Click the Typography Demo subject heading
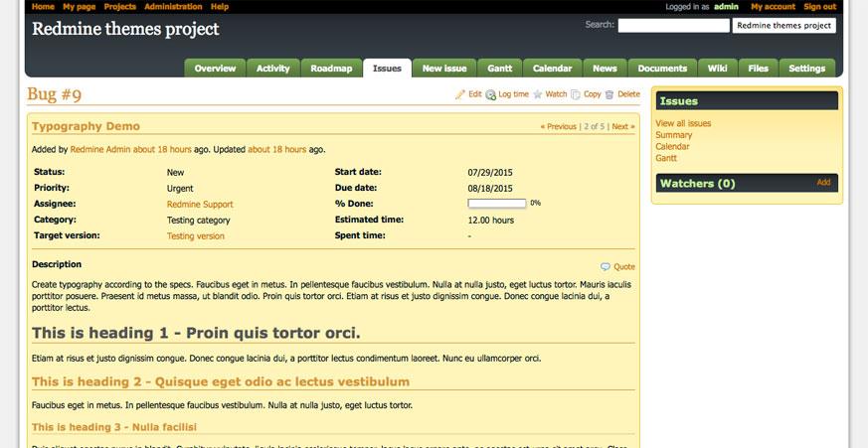This screenshot has width=868, height=448. 86,126
